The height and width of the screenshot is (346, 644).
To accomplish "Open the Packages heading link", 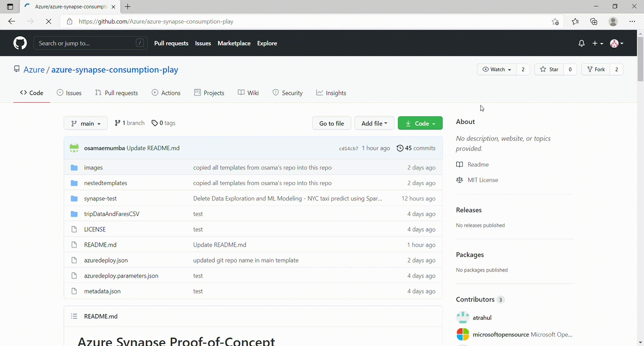I will [x=470, y=254].
